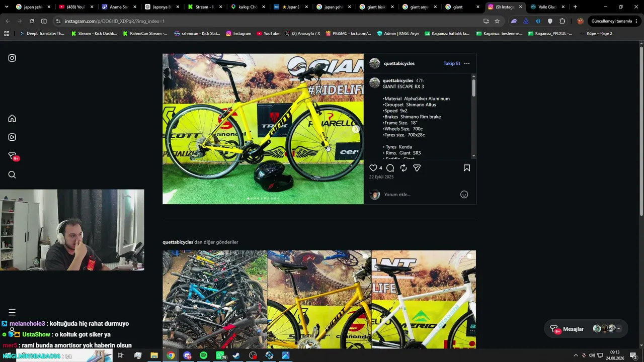Repost using the circular arrows icon

[x=404, y=168]
